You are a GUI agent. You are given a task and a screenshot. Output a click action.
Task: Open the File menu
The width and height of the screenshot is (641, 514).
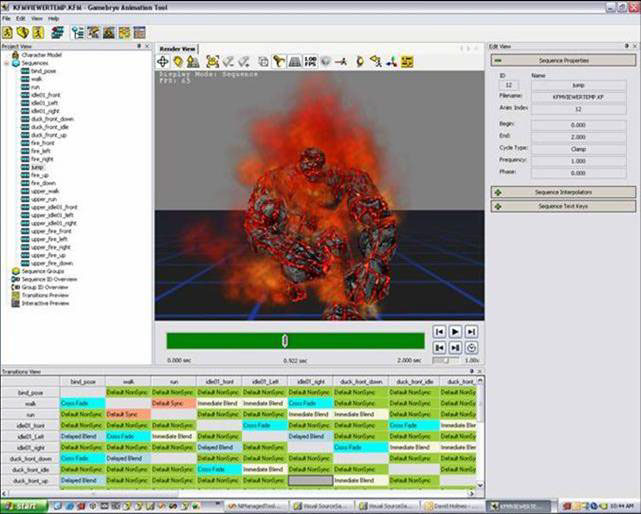pyautogui.click(x=6, y=19)
